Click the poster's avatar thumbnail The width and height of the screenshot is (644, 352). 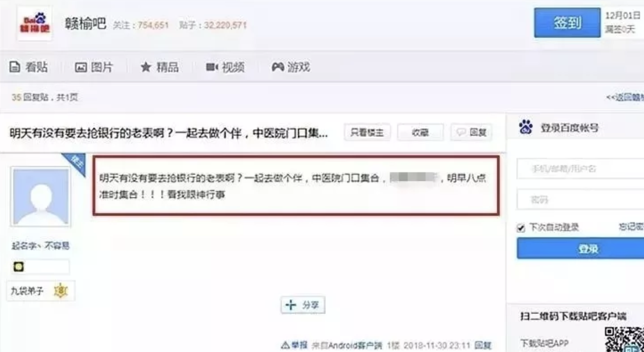[x=41, y=196]
